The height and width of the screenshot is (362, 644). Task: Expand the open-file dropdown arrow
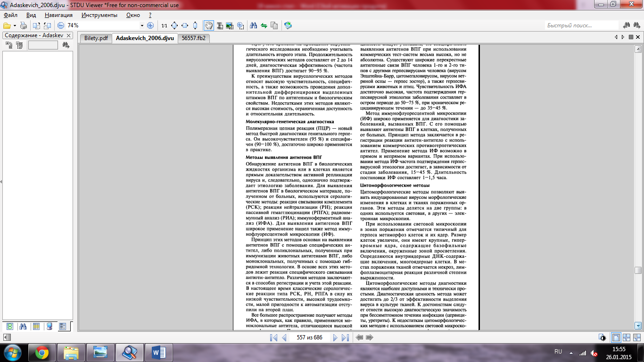[x=15, y=25]
